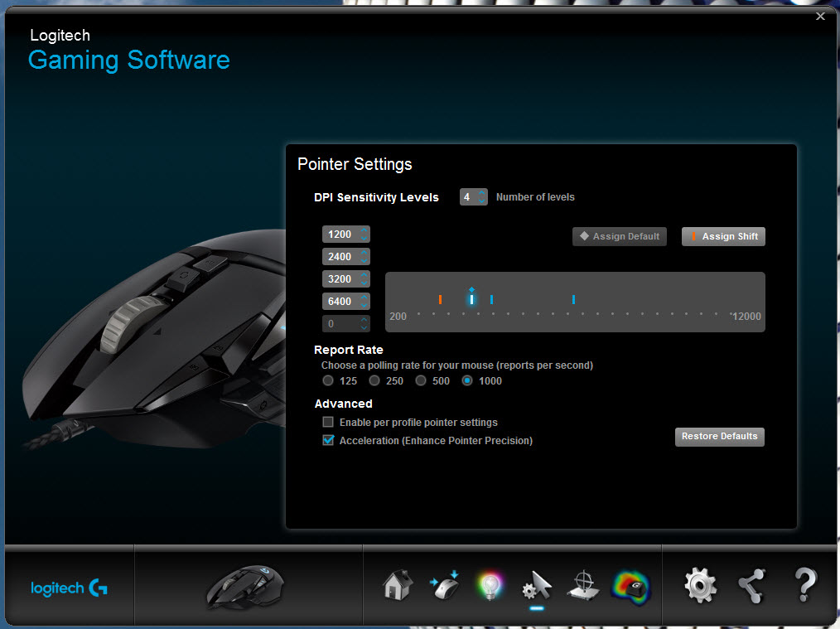840x629 pixels.
Task: Decrease the 6400 DPI level value
Action: coord(364,306)
